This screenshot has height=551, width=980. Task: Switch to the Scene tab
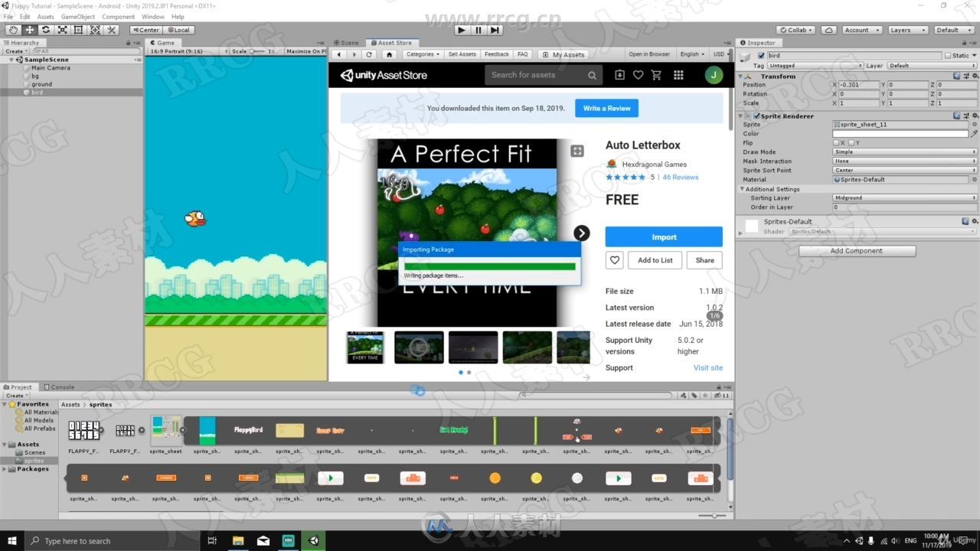pyautogui.click(x=348, y=43)
